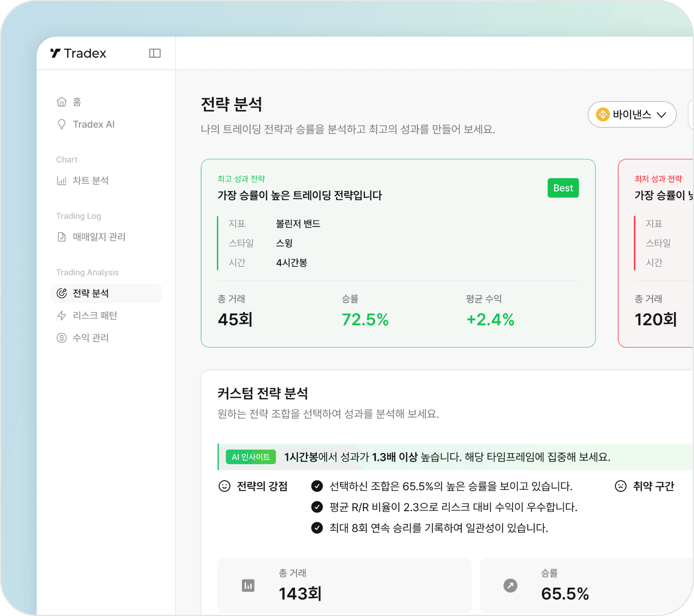The width and height of the screenshot is (694, 616).
Task: Click the 스윙 style value
Action: 284,243
